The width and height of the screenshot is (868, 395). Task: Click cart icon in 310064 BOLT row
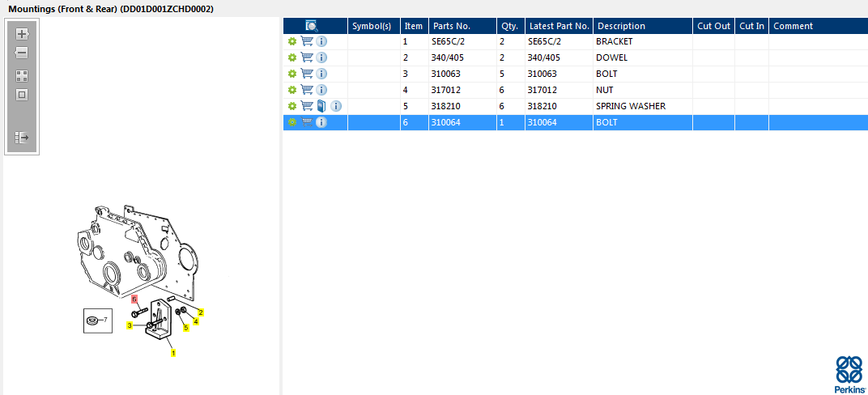point(307,122)
